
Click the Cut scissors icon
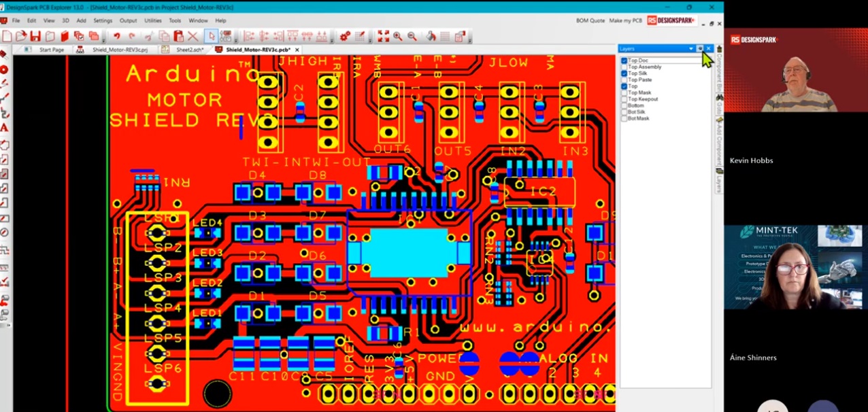[x=148, y=36]
